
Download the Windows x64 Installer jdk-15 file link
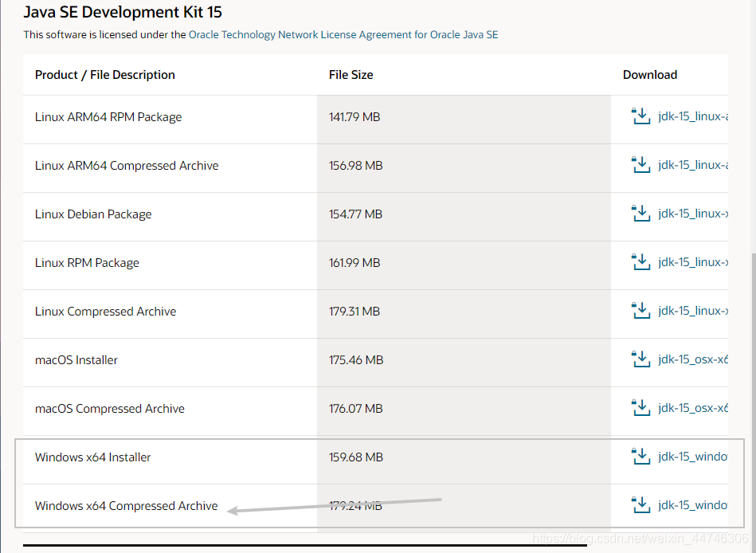click(692, 457)
